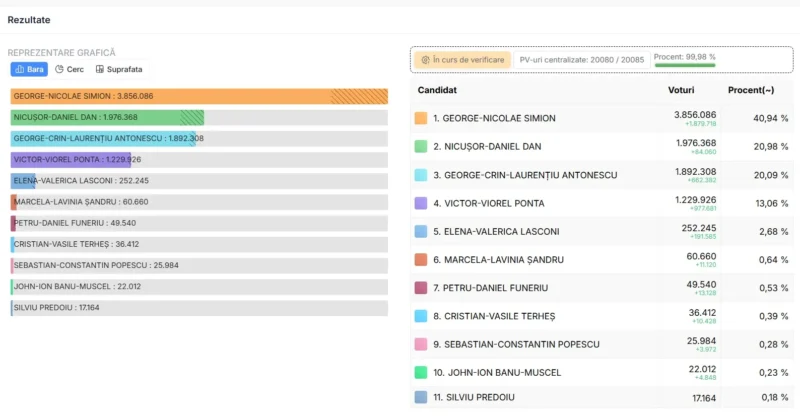
Task: Click the bright green swatch for Banu-Muscel
Action: [420, 372]
